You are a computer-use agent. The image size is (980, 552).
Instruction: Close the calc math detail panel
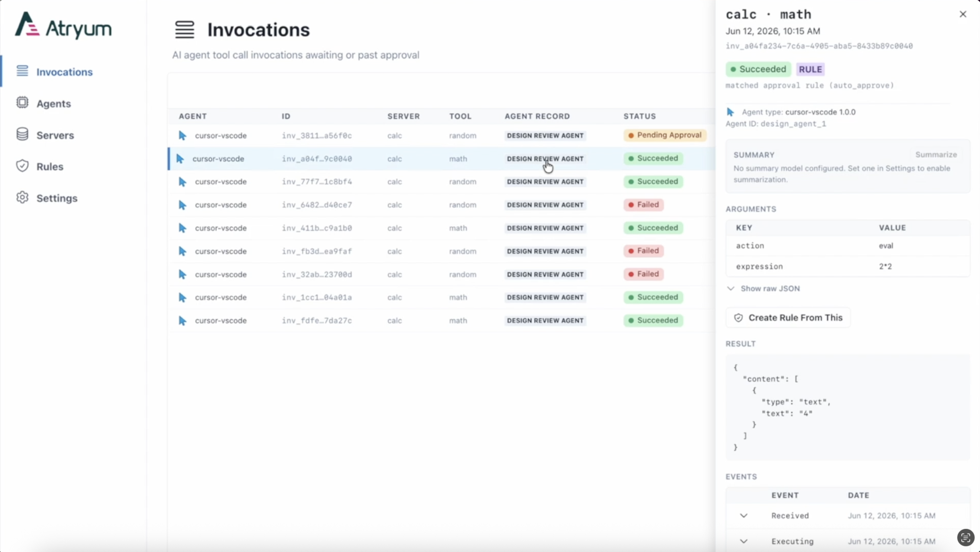[963, 14]
